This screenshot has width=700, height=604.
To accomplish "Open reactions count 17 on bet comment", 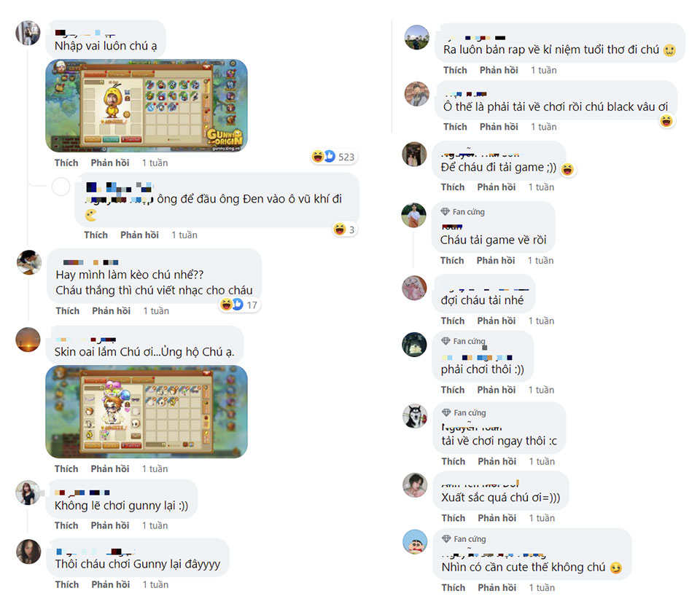I will tap(240, 305).
